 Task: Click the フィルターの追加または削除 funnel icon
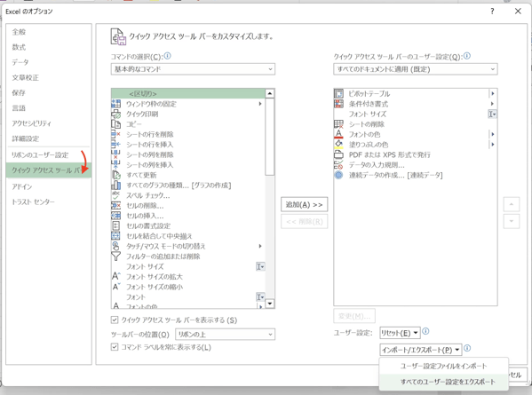116,257
